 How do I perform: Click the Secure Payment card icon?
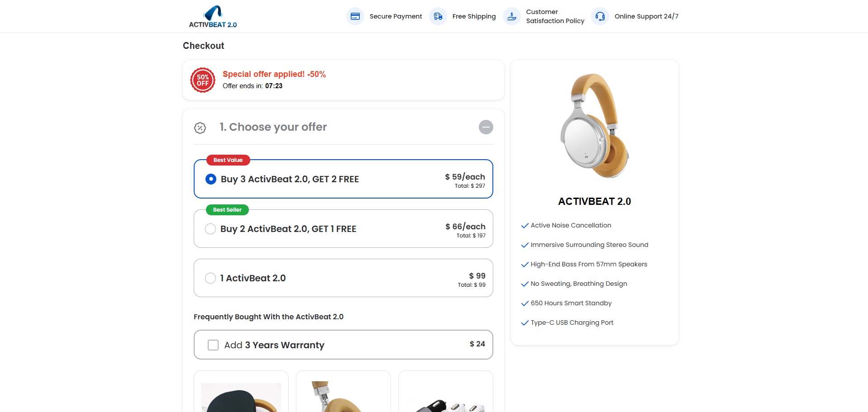[355, 17]
